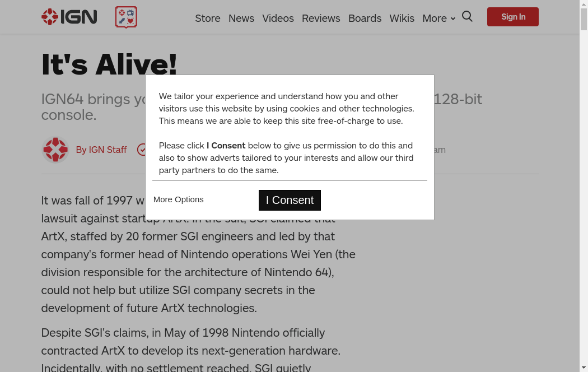The height and width of the screenshot is (372, 588).
Task: Open the By IGN Staff author link
Action: pos(101,150)
